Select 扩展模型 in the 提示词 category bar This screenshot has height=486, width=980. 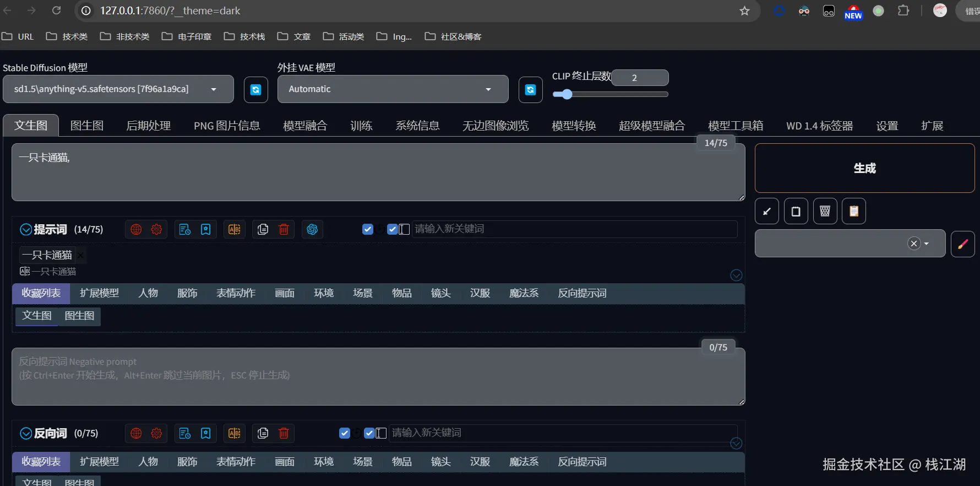click(x=99, y=293)
